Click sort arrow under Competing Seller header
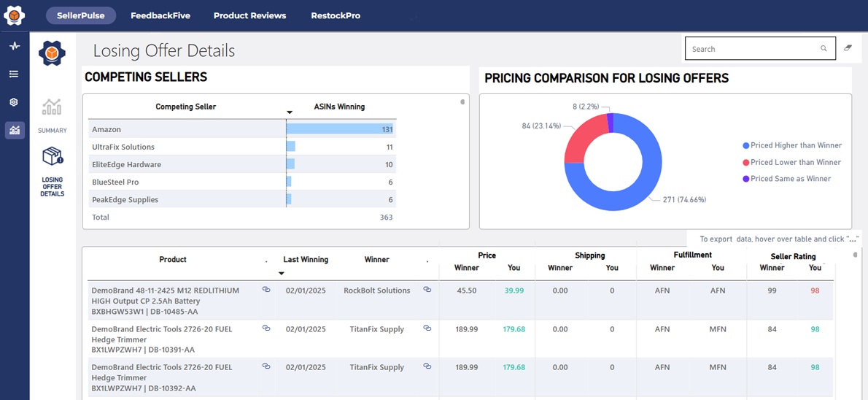 coord(290,112)
